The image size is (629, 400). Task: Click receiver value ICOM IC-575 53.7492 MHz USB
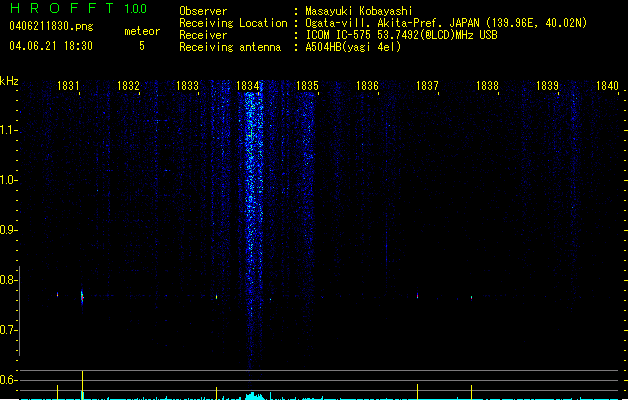pos(402,35)
